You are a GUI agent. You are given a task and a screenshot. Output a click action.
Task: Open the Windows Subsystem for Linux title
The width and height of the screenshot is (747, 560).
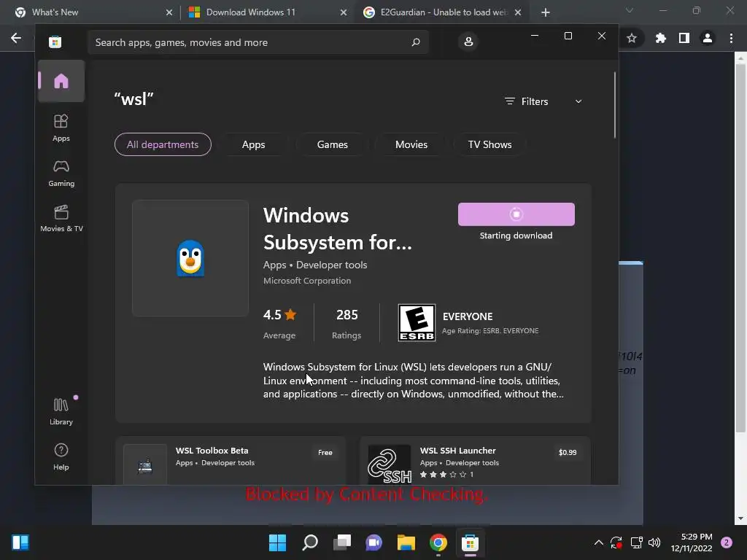pyautogui.click(x=337, y=229)
